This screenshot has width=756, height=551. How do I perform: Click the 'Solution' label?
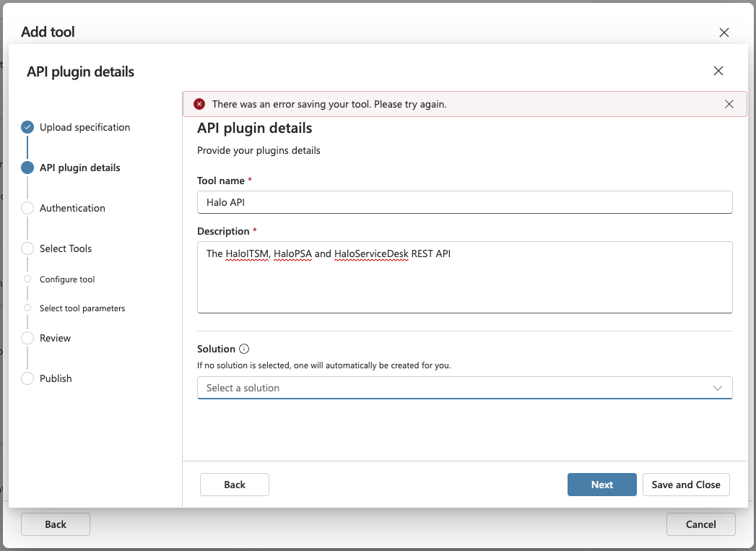[216, 349]
